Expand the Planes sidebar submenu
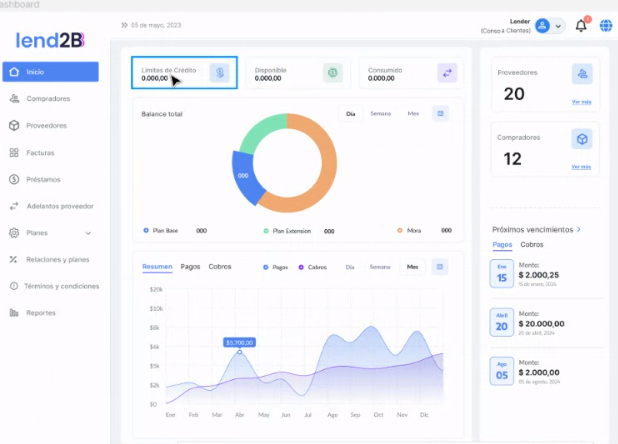This screenshot has width=618, height=444. point(88,233)
